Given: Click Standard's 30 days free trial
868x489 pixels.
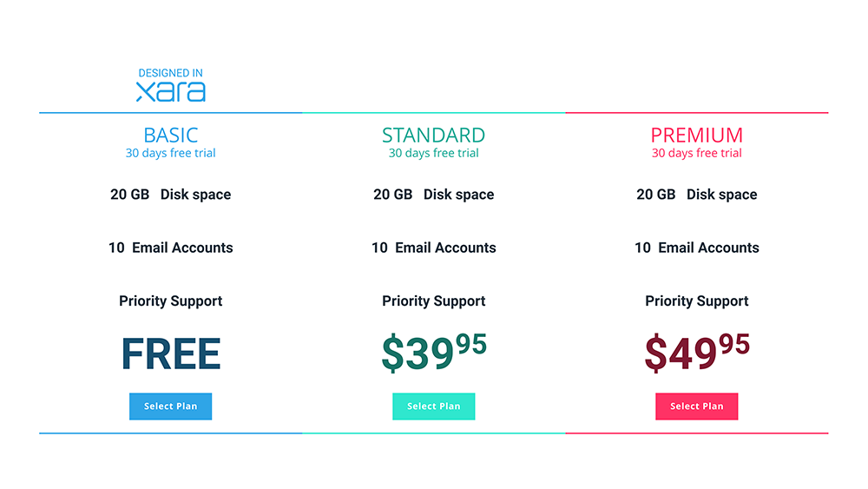Looking at the screenshot, I should coord(433,154).
